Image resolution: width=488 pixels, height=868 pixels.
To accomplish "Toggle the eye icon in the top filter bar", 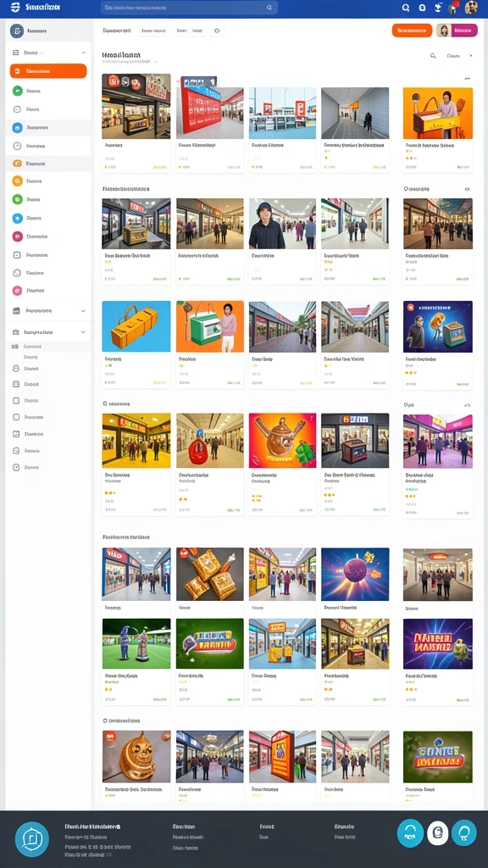I will tap(217, 31).
